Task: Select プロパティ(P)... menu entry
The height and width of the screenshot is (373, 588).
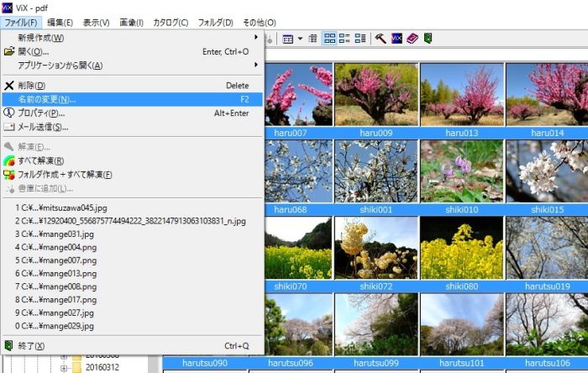Action: (41, 113)
